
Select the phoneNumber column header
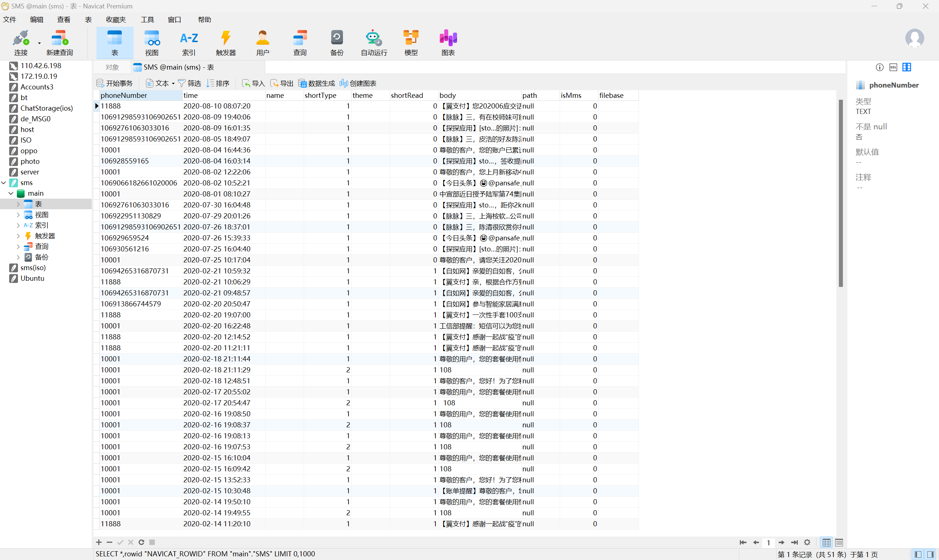[x=141, y=96]
